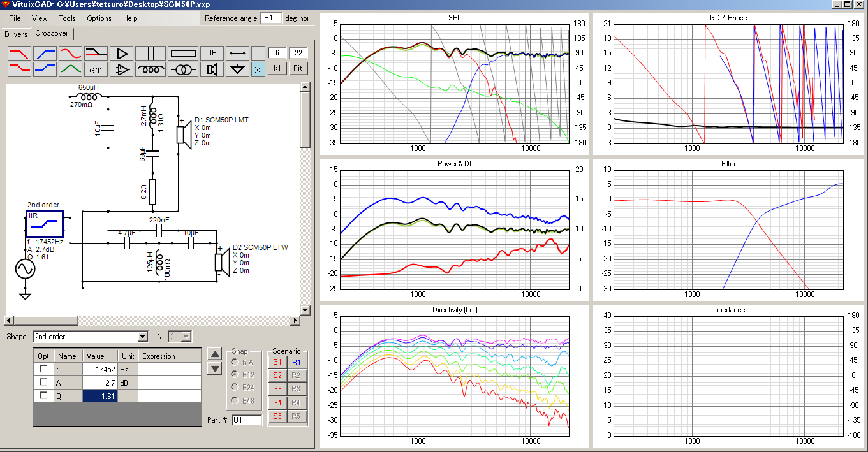Click the down arrow next to parameter table

coord(215,369)
